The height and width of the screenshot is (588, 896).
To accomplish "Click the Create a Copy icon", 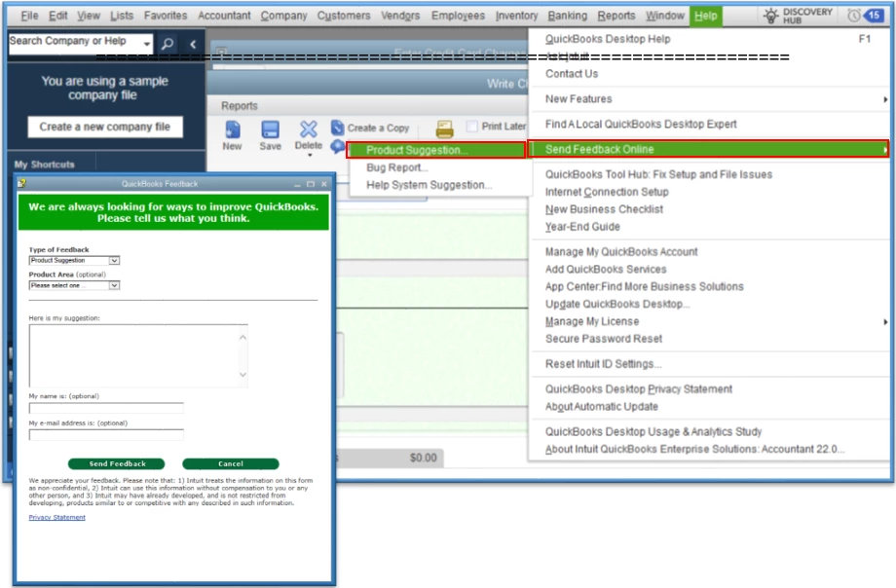I will tap(337, 128).
